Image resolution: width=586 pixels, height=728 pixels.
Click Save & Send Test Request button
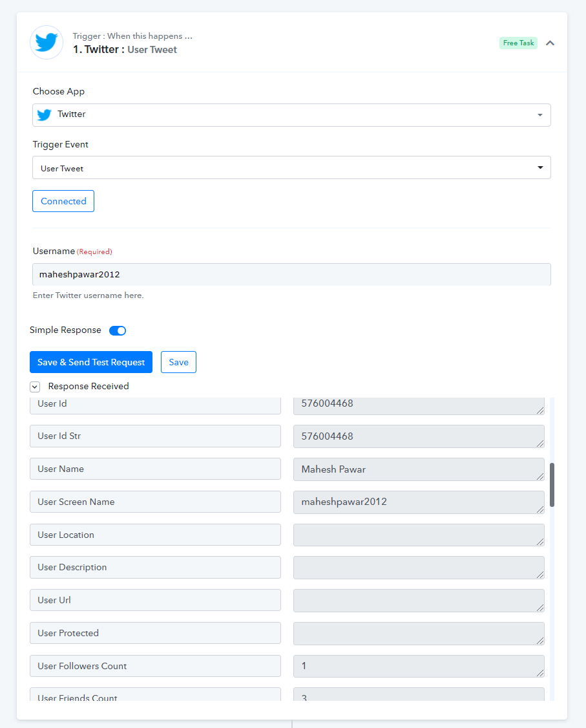[x=91, y=362]
